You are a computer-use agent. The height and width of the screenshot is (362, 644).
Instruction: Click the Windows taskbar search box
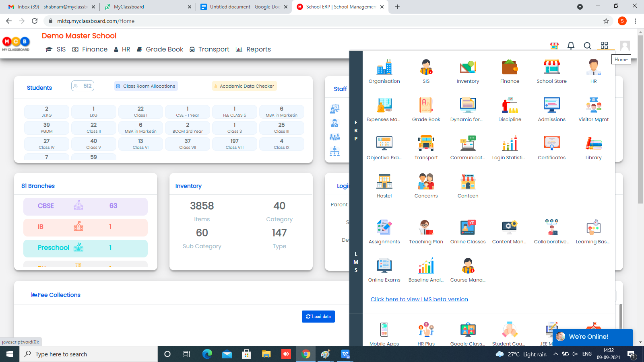(x=89, y=354)
